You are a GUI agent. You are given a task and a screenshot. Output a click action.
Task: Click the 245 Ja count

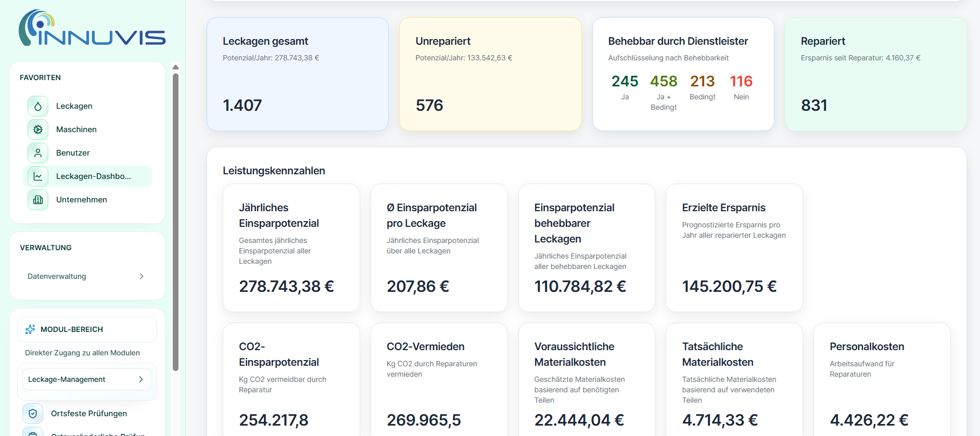625,81
